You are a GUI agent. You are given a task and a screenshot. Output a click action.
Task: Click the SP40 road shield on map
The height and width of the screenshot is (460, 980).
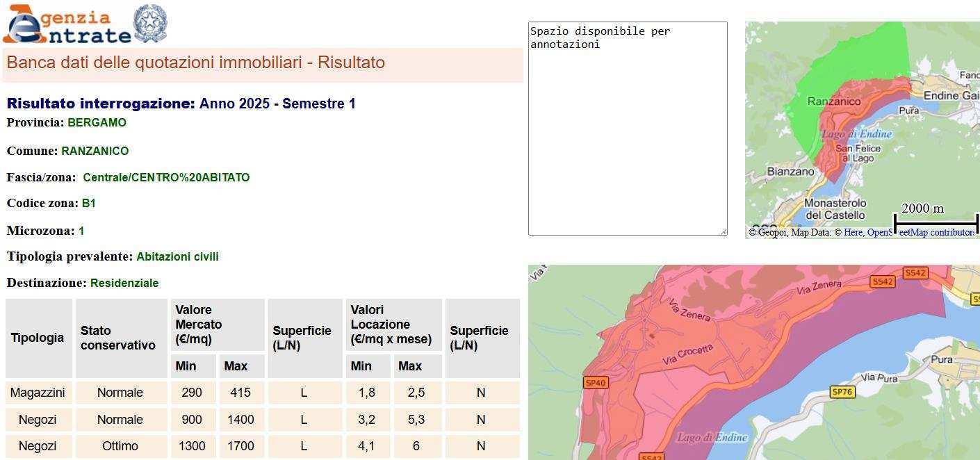click(x=596, y=383)
